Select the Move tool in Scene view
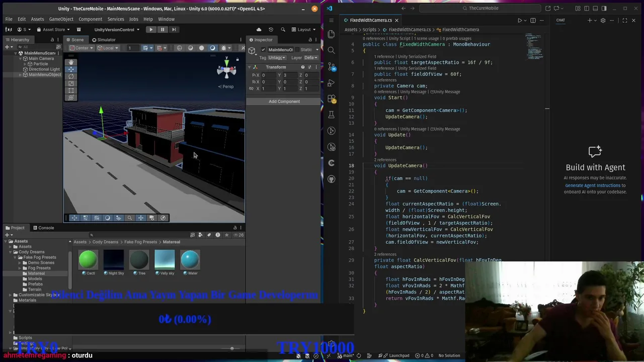 pos(71,69)
